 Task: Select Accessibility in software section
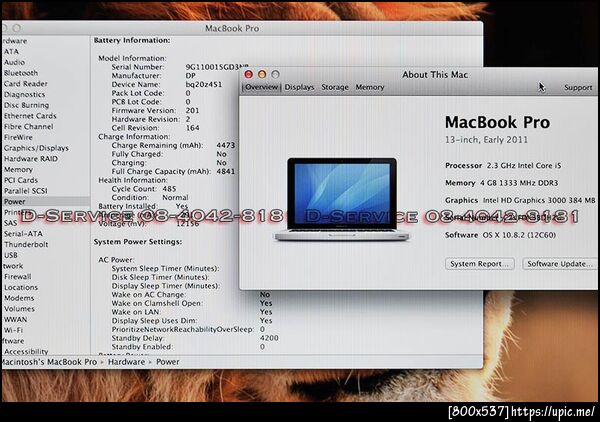point(26,351)
